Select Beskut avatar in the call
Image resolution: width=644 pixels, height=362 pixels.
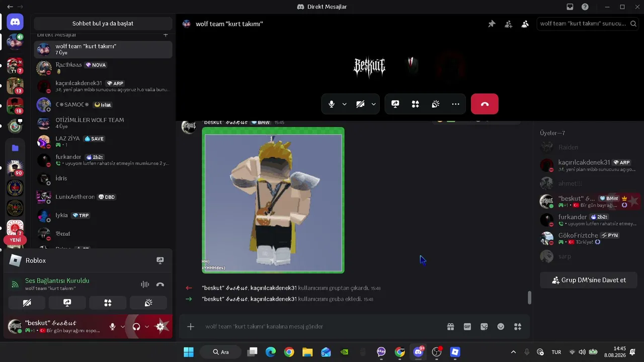[370, 65]
